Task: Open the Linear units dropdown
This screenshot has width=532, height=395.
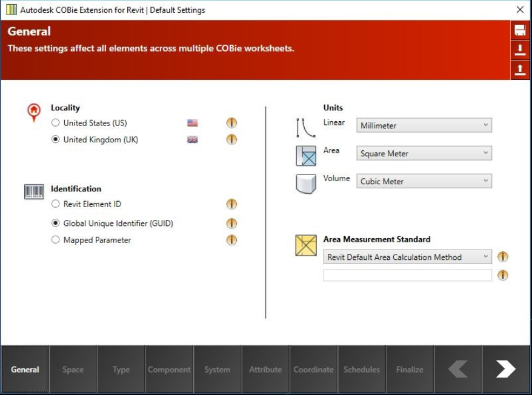Action: [424, 125]
